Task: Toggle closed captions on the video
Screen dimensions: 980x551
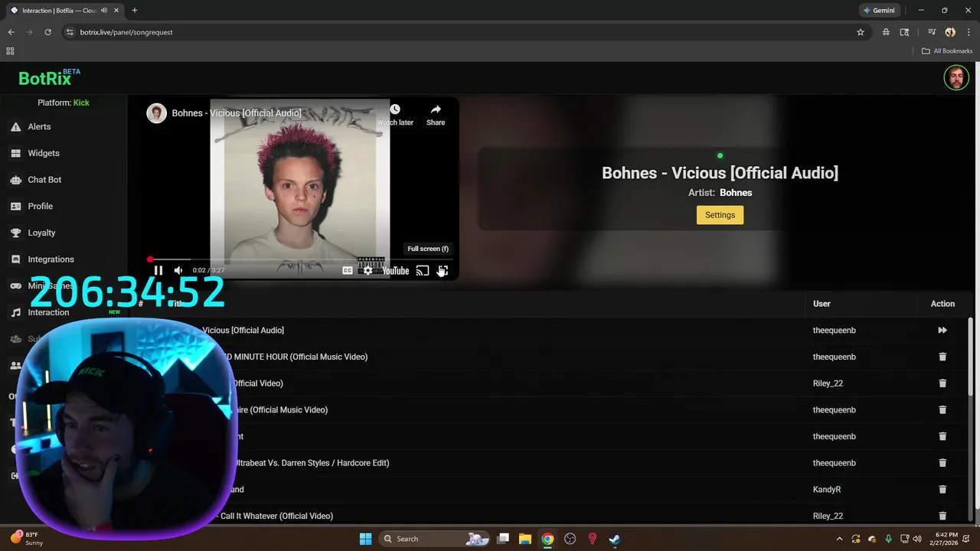Action: [x=348, y=270]
